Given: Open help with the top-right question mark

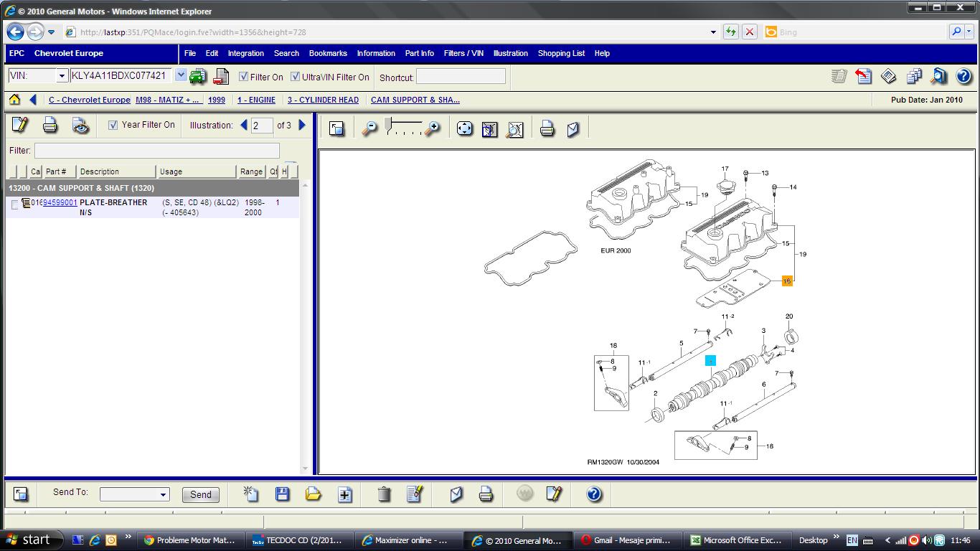Looking at the screenshot, I should click(964, 76).
